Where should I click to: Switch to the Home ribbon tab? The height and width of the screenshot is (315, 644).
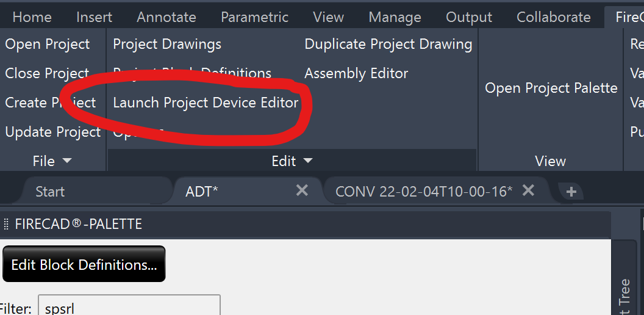click(32, 17)
